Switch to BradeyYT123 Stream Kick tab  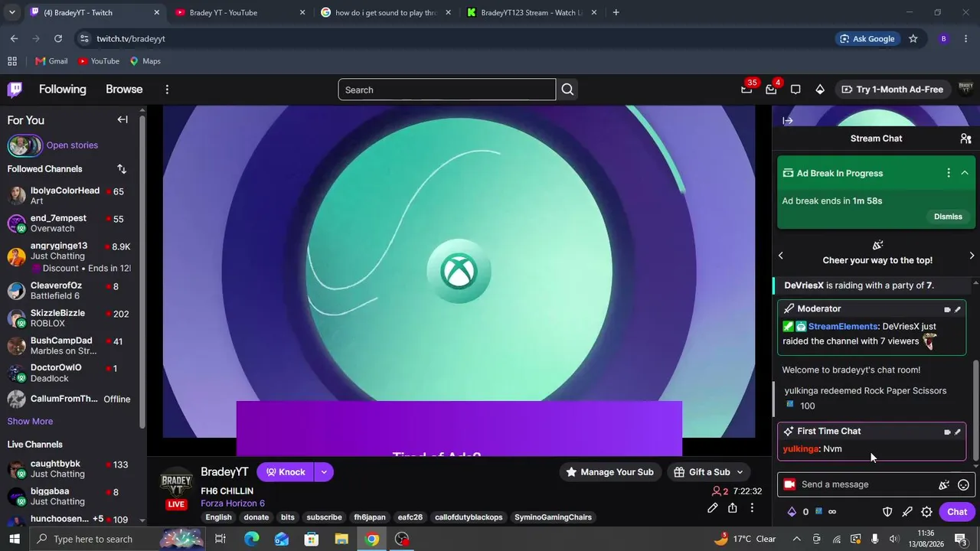[532, 12]
